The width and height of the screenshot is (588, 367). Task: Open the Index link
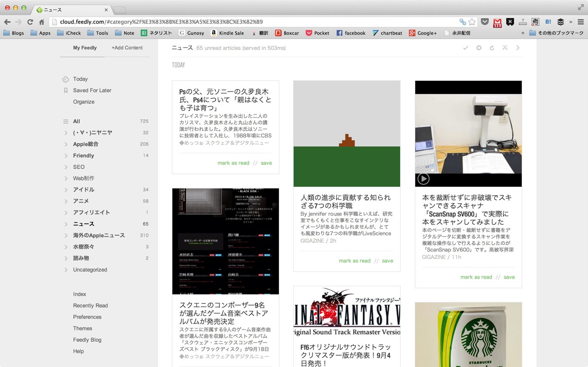pyautogui.click(x=80, y=294)
